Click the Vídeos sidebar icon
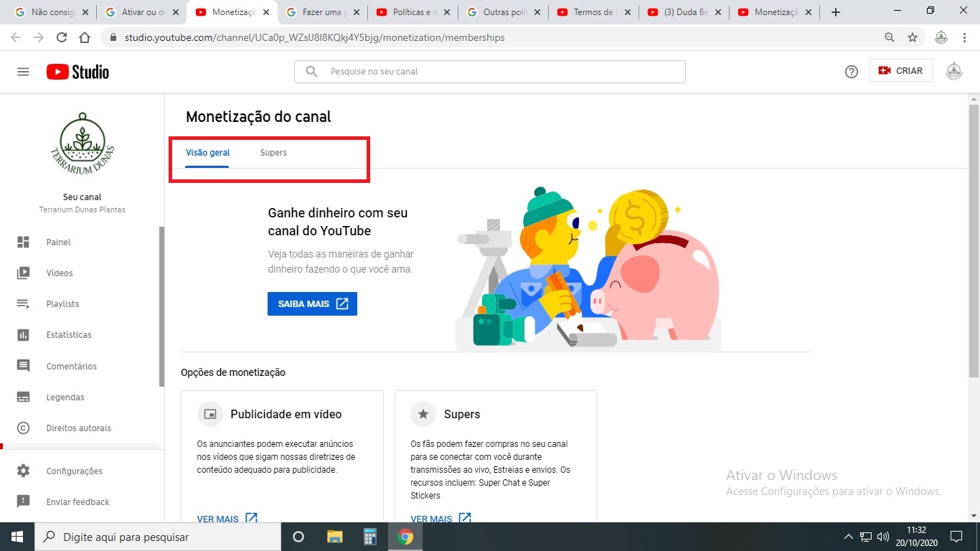This screenshot has height=551, width=980. pos(23,273)
